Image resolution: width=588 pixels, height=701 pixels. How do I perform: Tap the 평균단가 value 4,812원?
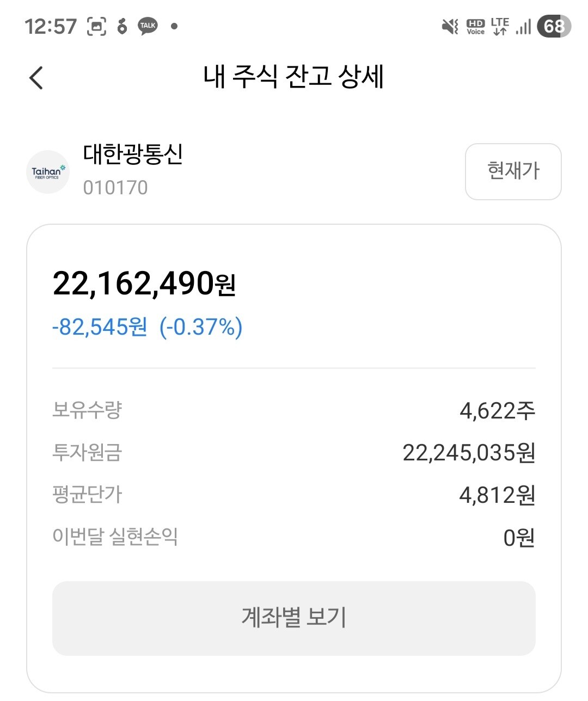point(497,495)
